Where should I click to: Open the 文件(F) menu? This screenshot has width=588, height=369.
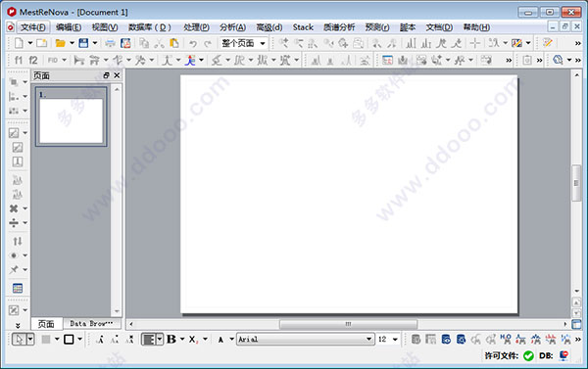tap(33, 27)
